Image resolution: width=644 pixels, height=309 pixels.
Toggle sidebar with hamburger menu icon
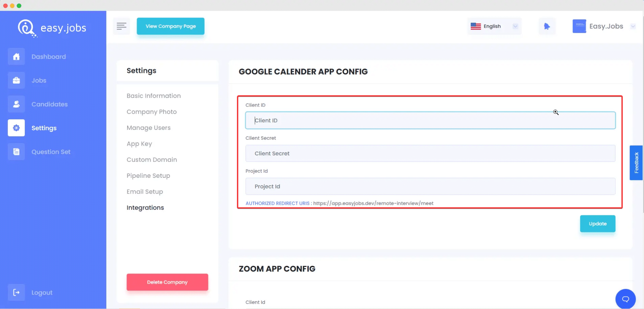tap(122, 26)
